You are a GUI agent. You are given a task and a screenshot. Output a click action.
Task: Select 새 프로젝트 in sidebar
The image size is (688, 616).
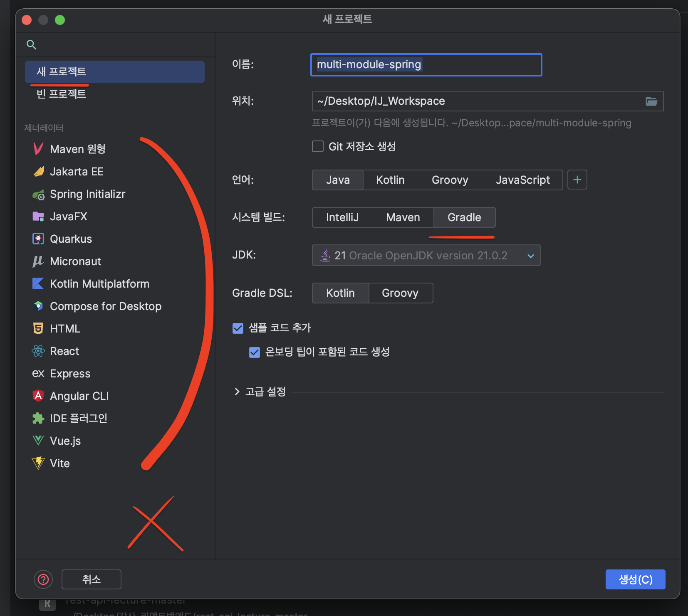pos(114,71)
